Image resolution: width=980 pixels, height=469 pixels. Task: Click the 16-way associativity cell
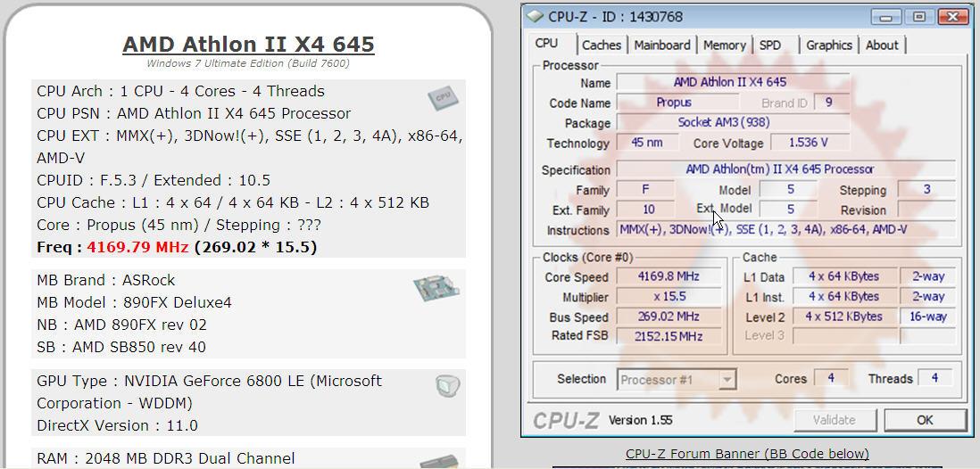coord(927,317)
